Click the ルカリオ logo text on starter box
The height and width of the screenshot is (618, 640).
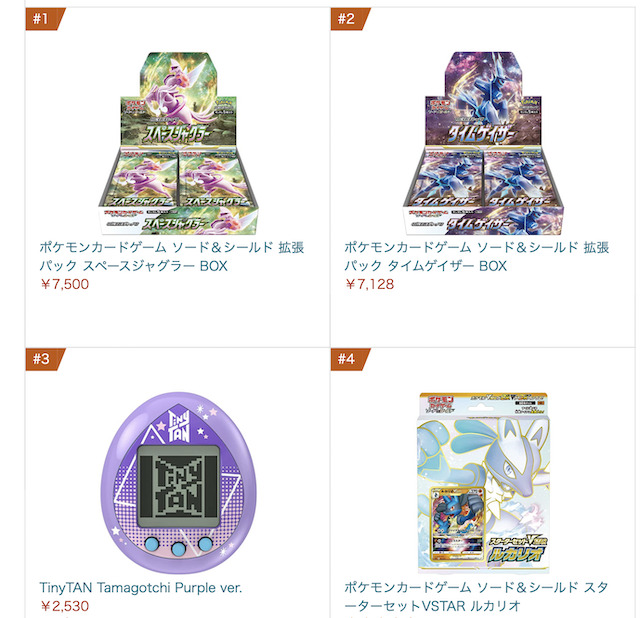tap(516, 554)
